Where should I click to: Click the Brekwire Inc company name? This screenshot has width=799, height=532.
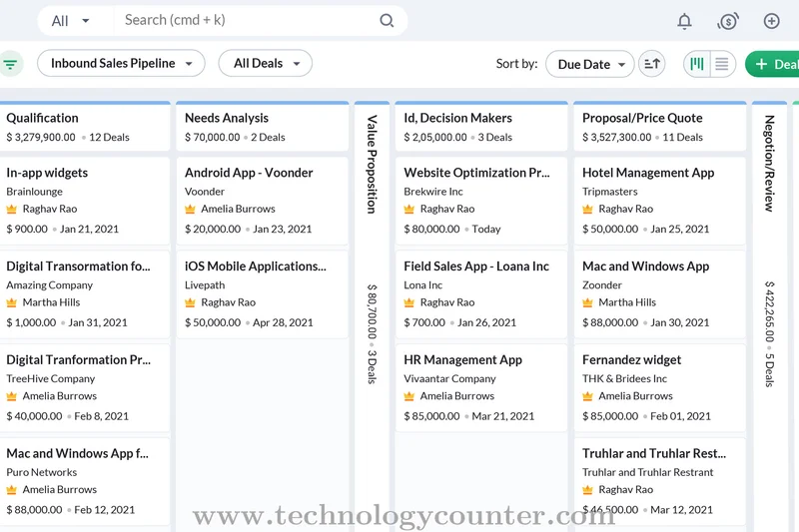coord(433,192)
